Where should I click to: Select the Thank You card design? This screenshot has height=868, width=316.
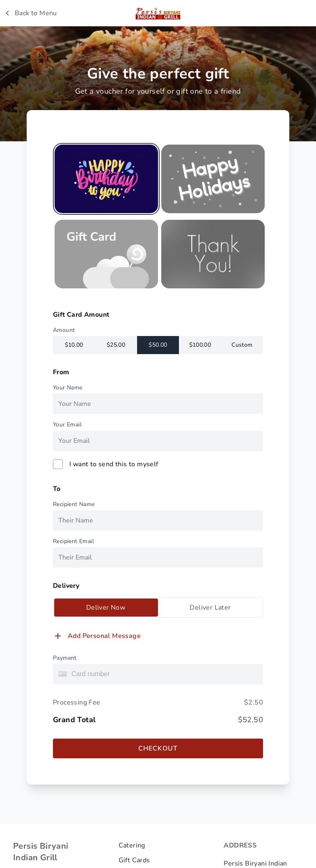pos(213,254)
